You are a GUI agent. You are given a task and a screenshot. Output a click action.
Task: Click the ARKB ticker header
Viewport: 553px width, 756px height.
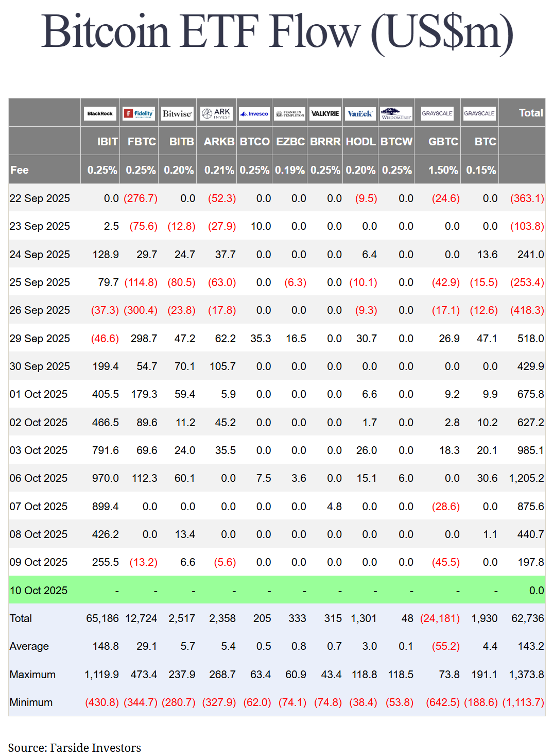click(x=219, y=142)
